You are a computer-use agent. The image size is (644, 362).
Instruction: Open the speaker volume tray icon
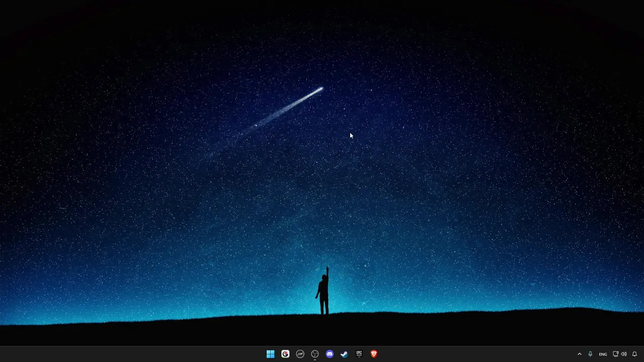point(624,354)
